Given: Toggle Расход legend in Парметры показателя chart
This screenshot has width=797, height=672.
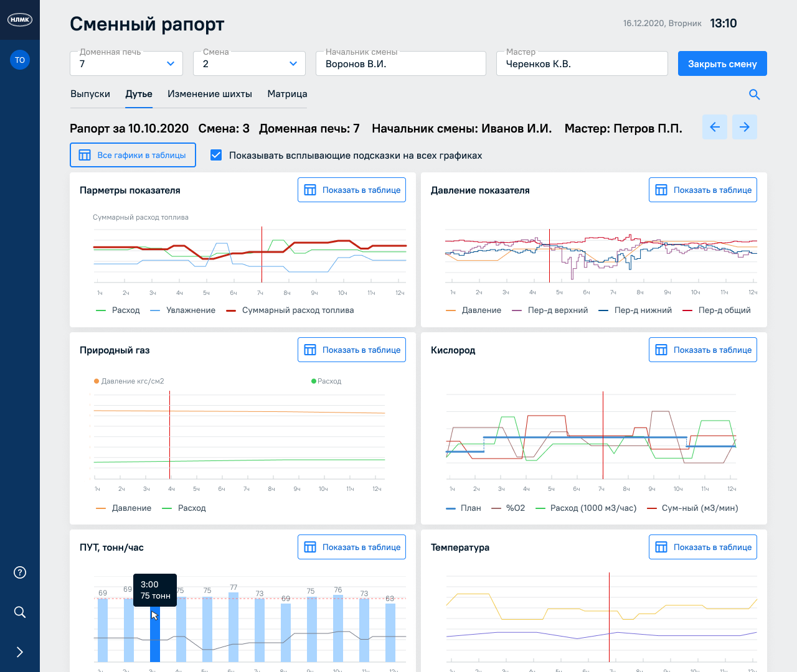Looking at the screenshot, I should pyautogui.click(x=118, y=310).
